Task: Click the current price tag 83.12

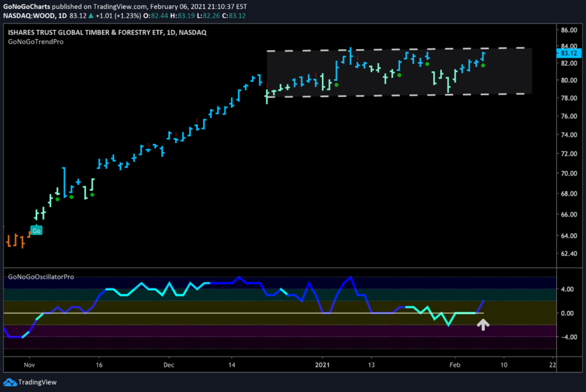Action: coord(569,53)
